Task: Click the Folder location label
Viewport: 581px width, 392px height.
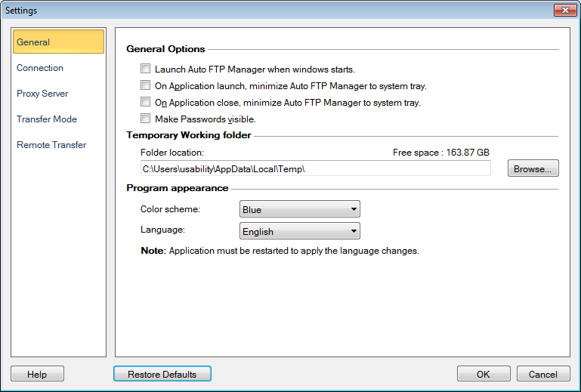Action: [172, 153]
